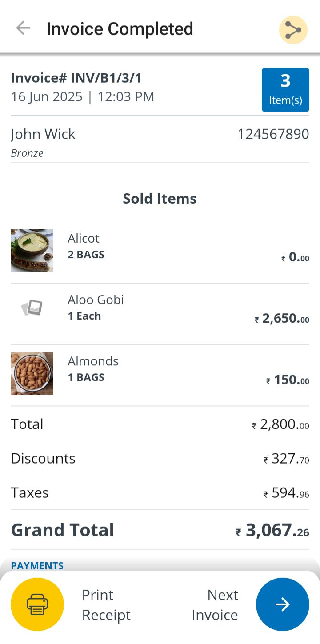This screenshot has width=320, height=644.
Task: Select the Aloo Gobi item name
Action: click(96, 300)
